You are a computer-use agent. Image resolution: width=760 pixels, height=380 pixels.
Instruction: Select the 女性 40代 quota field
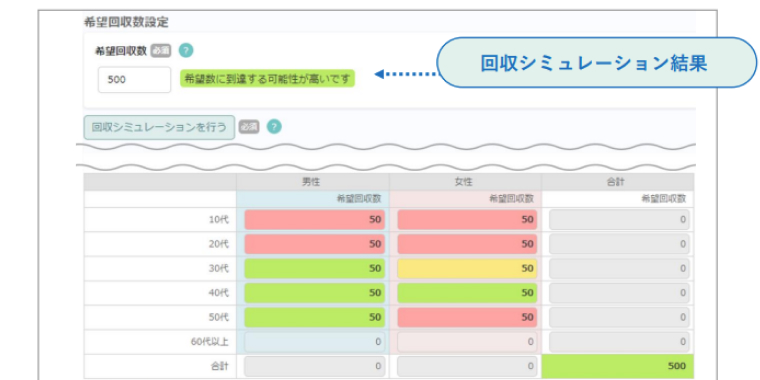pyautogui.click(x=467, y=293)
